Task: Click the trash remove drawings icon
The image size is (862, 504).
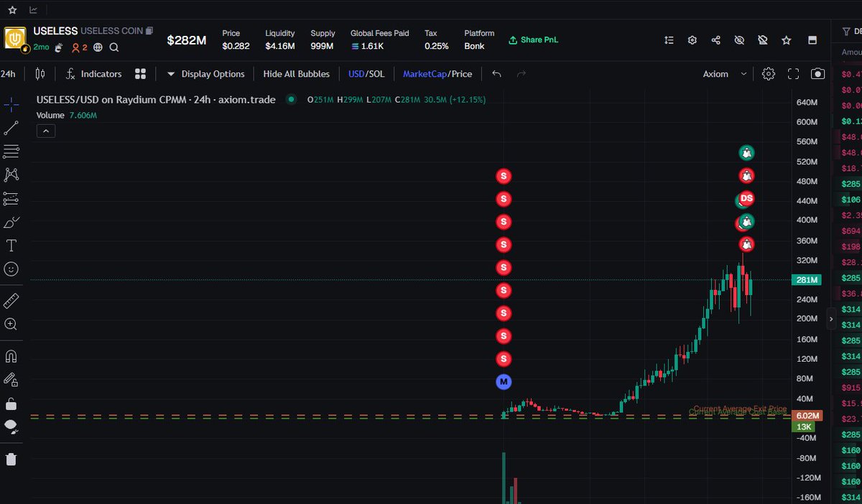Action: 11,459
